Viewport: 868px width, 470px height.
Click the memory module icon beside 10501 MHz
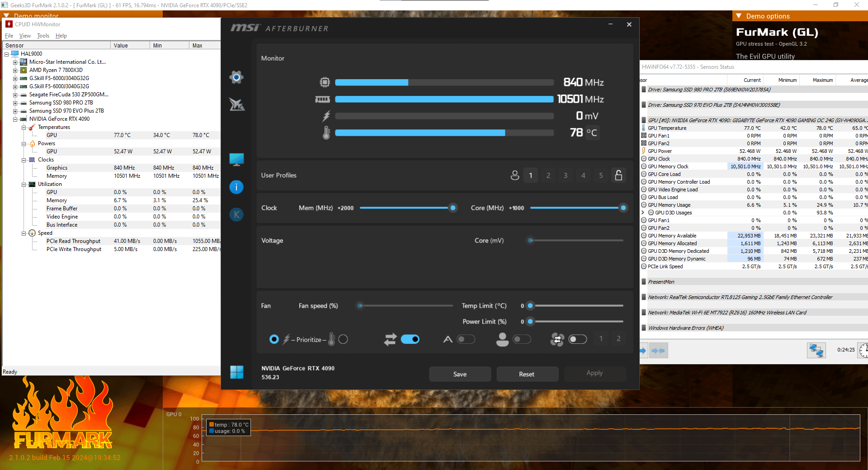[x=322, y=99]
